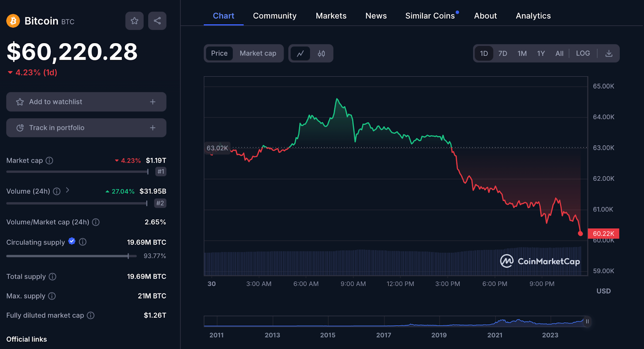This screenshot has width=644, height=349.
Task: Click the verified badge next to Circulating supply
Action: click(x=72, y=241)
